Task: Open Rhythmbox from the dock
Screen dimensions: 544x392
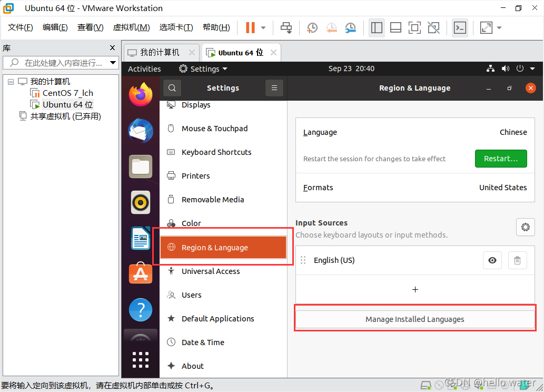Action: click(x=141, y=202)
